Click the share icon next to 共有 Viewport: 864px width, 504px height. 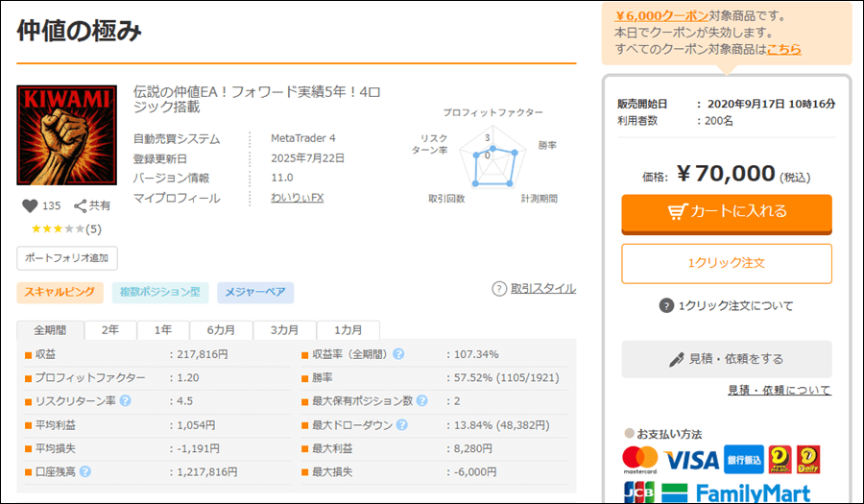pyautogui.click(x=81, y=205)
